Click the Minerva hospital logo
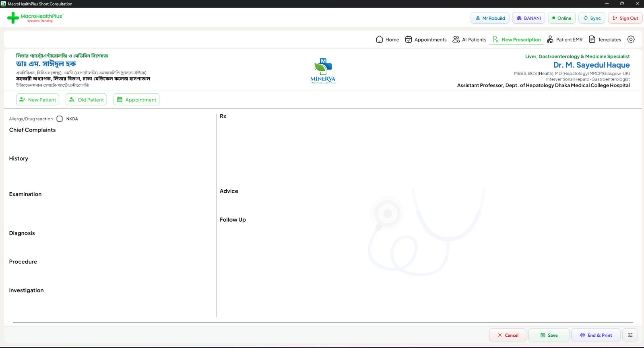The image size is (644, 348). (x=323, y=71)
